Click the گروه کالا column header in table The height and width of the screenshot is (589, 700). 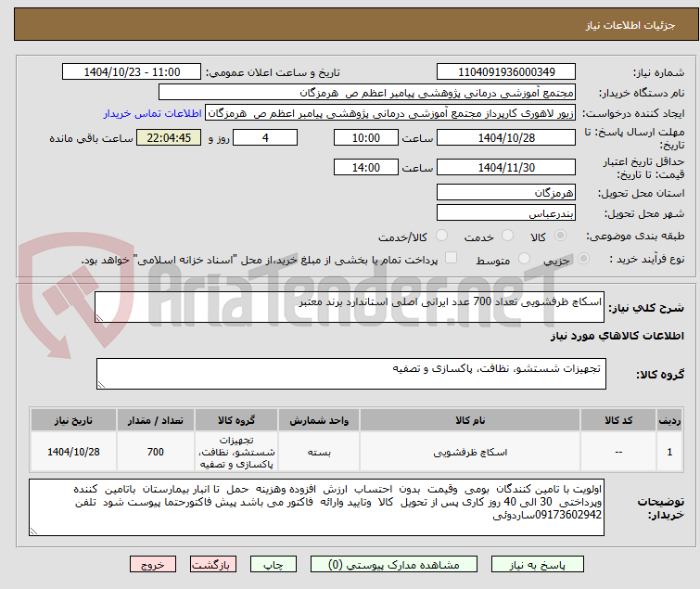pos(236,420)
